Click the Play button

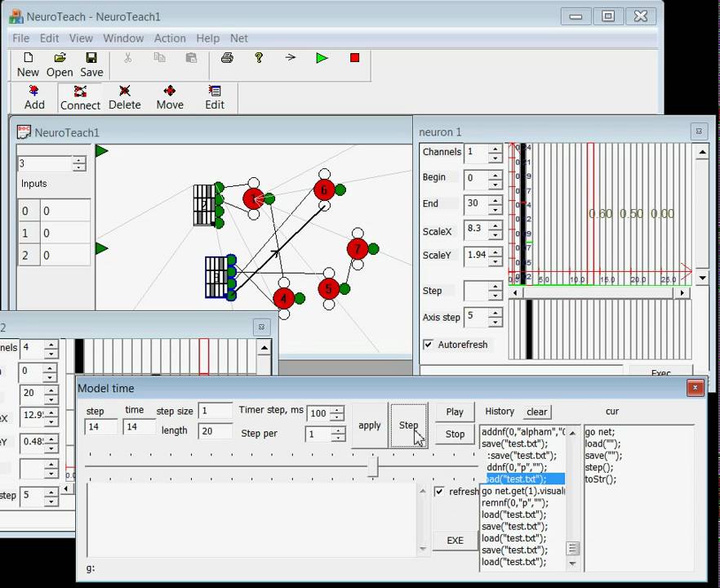pyautogui.click(x=455, y=412)
